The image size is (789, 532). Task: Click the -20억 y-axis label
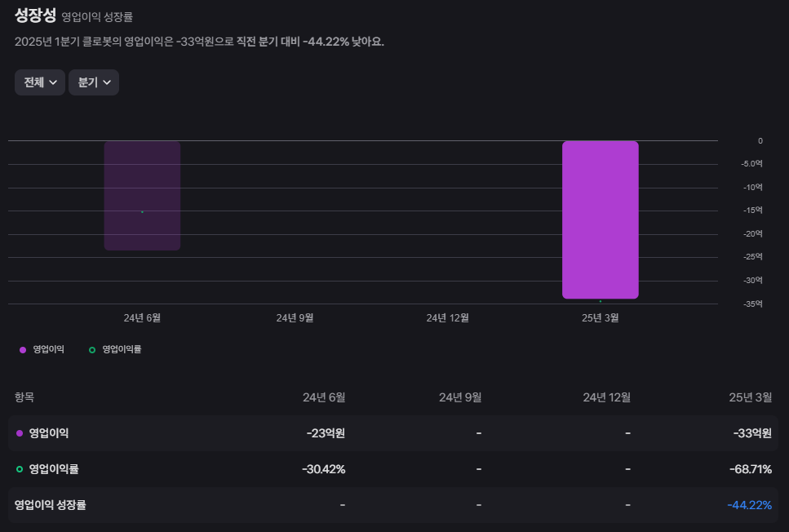click(753, 234)
